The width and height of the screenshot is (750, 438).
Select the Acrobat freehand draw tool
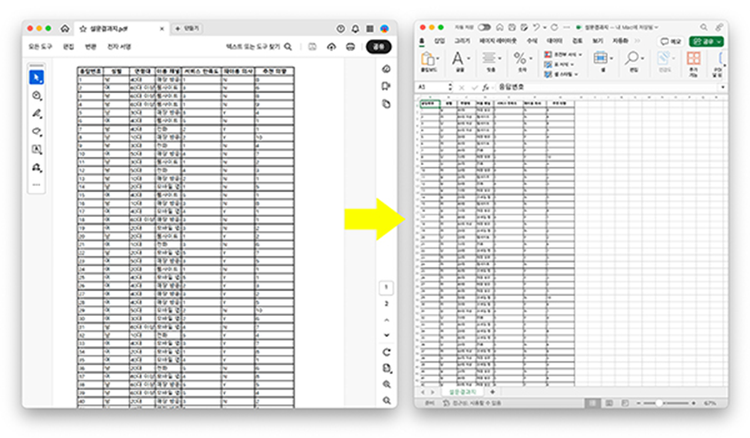(36, 131)
